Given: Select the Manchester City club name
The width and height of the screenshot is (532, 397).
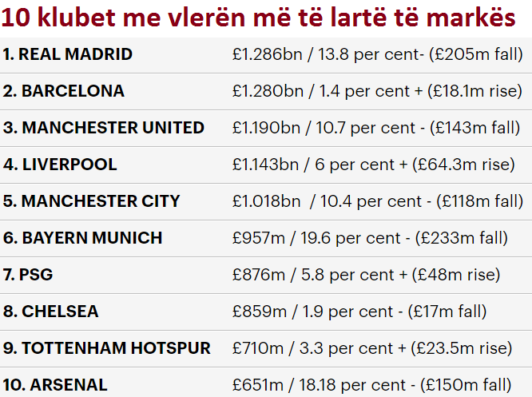Looking at the screenshot, I should pyautogui.click(x=92, y=201).
